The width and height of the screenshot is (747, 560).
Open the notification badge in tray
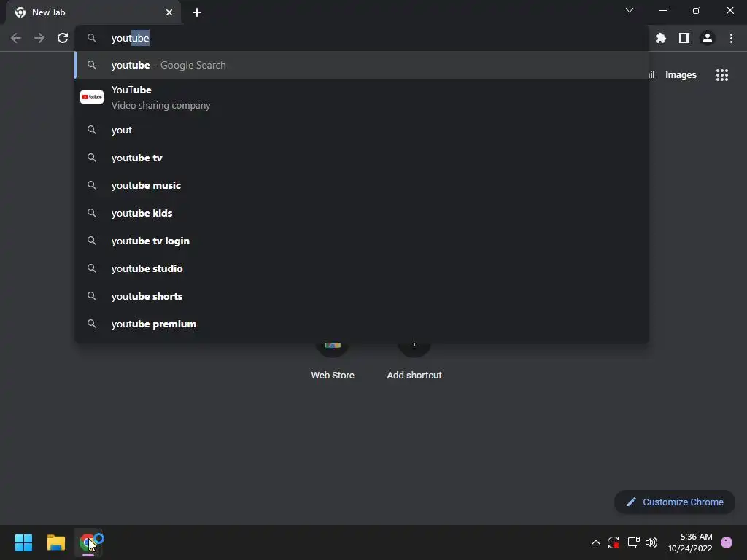click(727, 542)
